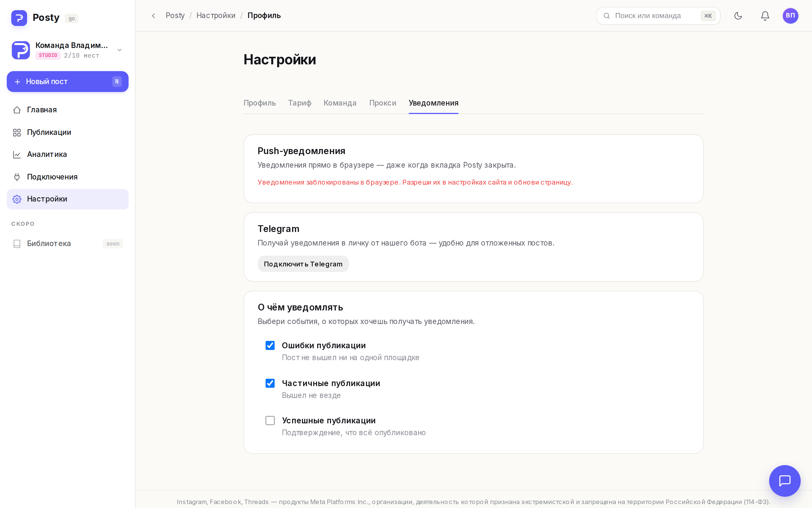Image resolution: width=812 pixels, height=508 pixels.
Task: Enable Успешные публикации checkbox
Action: [270, 421]
